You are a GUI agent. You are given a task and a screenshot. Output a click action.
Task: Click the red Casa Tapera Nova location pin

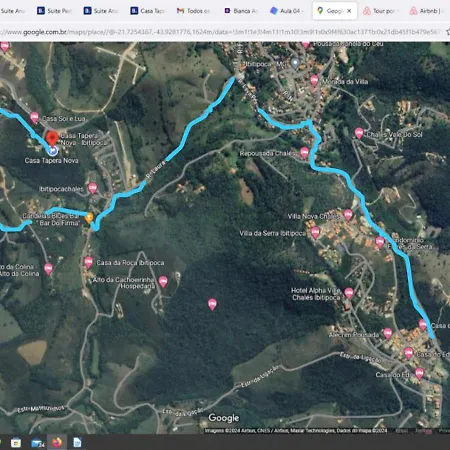coord(52,138)
